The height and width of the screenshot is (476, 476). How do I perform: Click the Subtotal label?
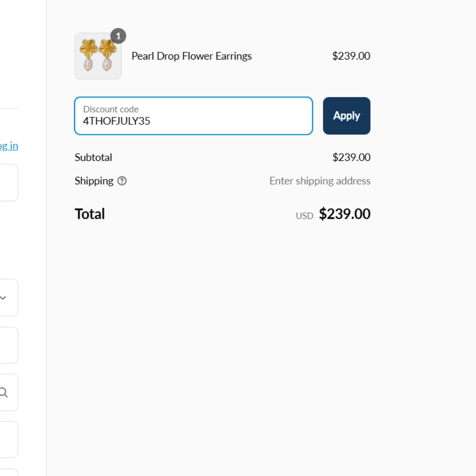coord(93,157)
